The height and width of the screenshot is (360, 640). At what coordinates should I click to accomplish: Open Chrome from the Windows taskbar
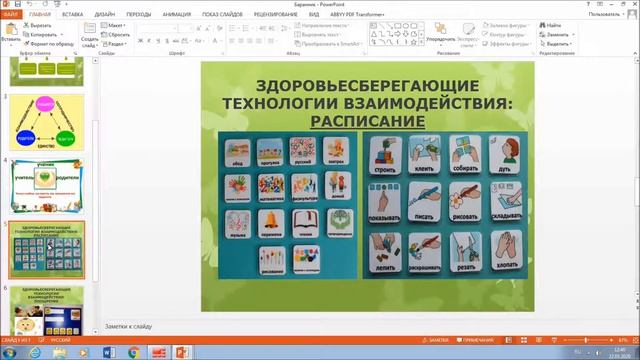click(x=134, y=352)
